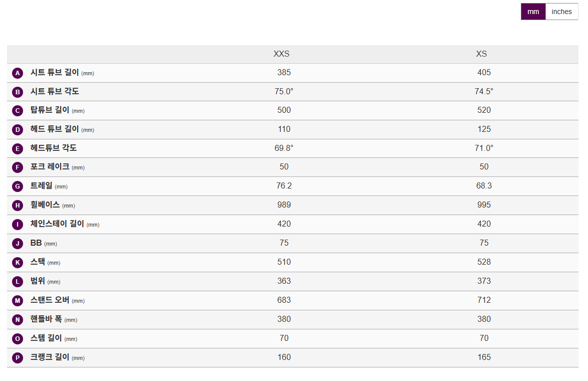Viewport: 588px width, 381px height.
Task: Click the circled A seat tube length icon
Action: pyautogui.click(x=18, y=73)
